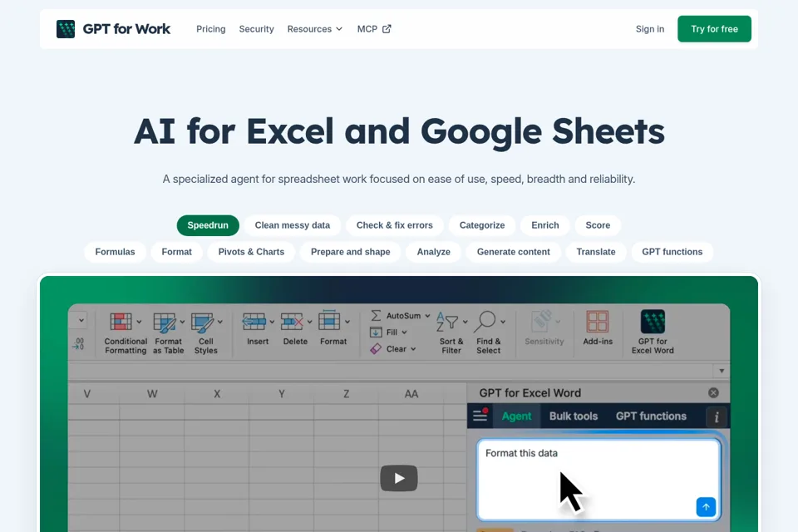Viewport: 798px width, 532px height.
Task: Open the Sign in link
Action: click(x=650, y=29)
